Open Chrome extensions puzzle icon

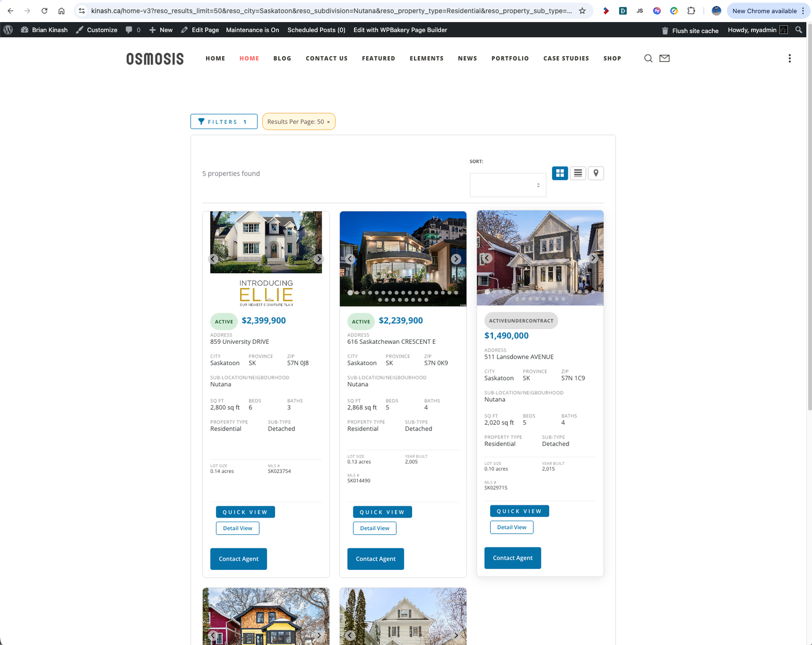click(x=691, y=11)
